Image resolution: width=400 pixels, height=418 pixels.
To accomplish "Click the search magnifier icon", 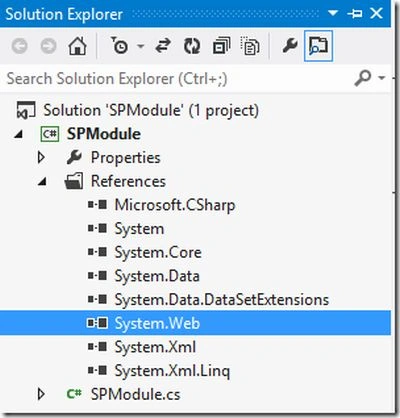I will (363, 78).
